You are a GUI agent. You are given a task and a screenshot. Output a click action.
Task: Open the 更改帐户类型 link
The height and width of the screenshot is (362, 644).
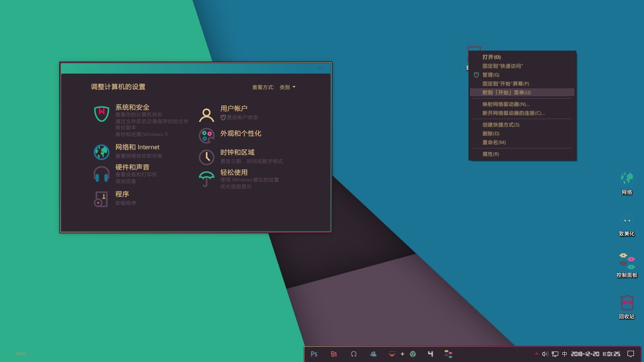(x=242, y=117)
